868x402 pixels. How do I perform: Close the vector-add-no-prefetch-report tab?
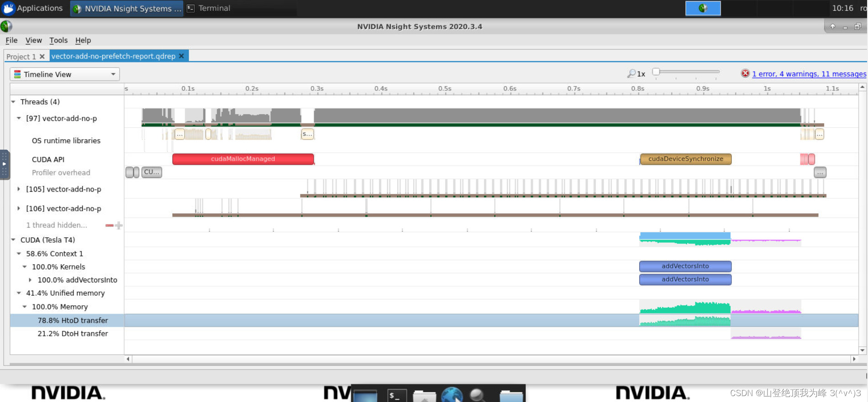pos(181,56)
